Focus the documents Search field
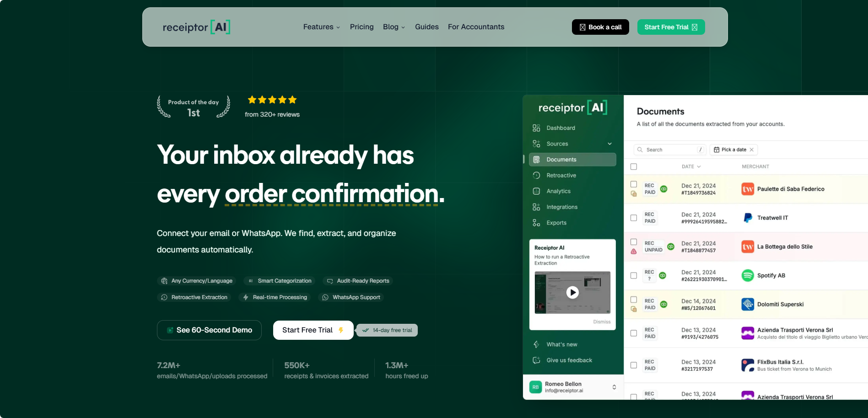Viewport: 868px width, 418px height. pos(670,150)
